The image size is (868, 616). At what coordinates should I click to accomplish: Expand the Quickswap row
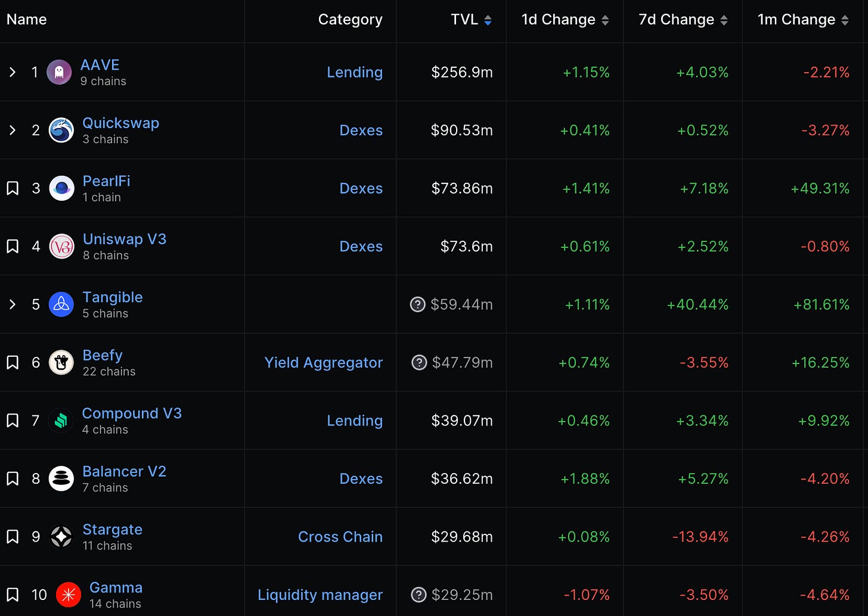13,130
